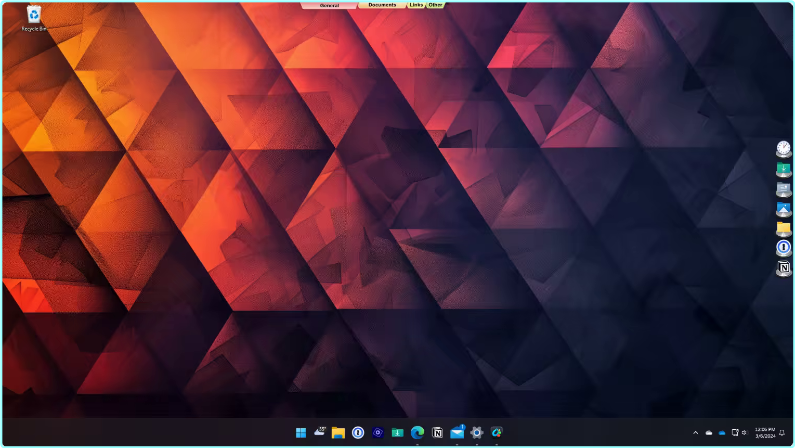Open the Links tab at top
Image resolution: width=795 pixels, height=448 pixels.
click(416, 5)
